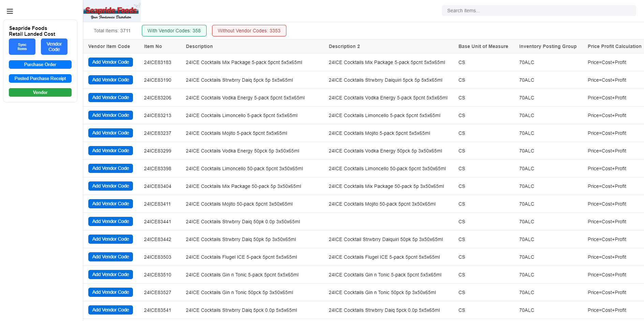Filter by With Vendor Codes: 358

pos(174,31)
